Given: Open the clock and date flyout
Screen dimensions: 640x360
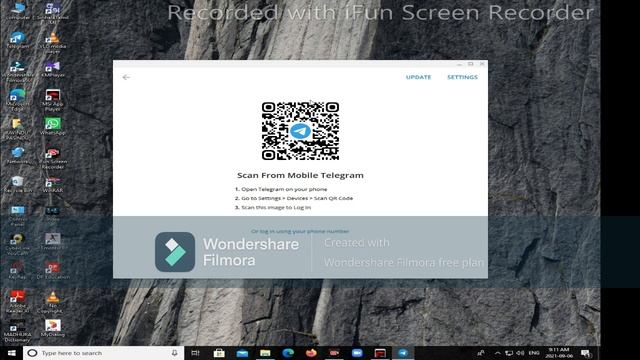Looking at the screenshot, I should tap(559, 353).
